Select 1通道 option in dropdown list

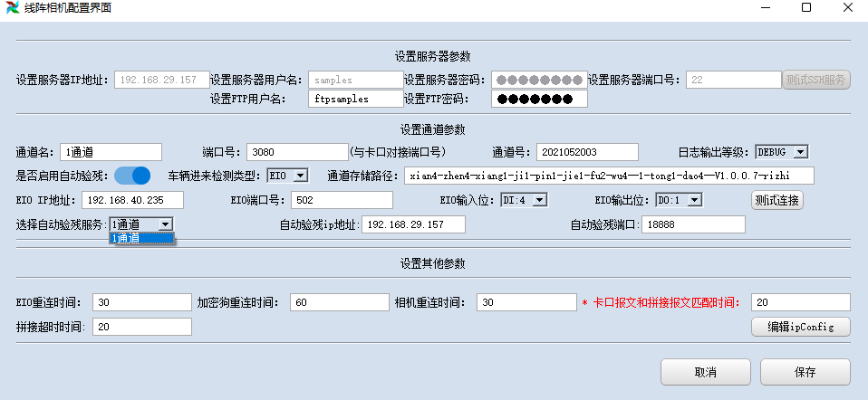[x=142, y=238]
